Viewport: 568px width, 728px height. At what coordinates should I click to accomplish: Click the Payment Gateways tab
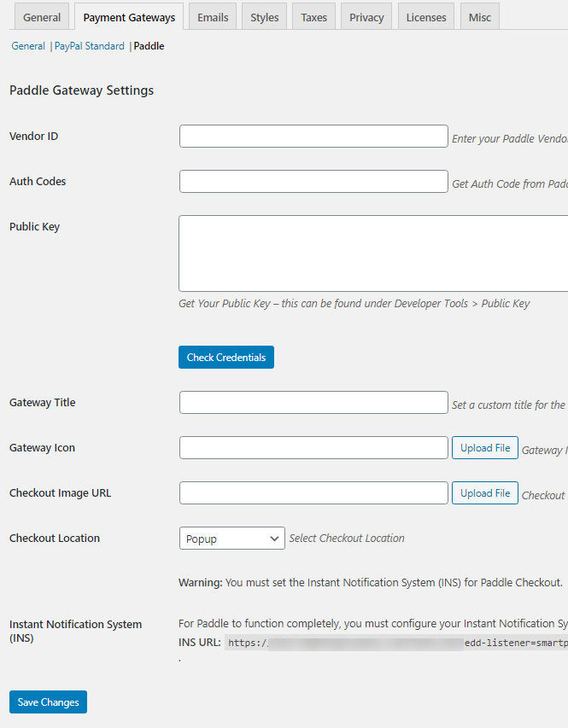tap(129, 17)
